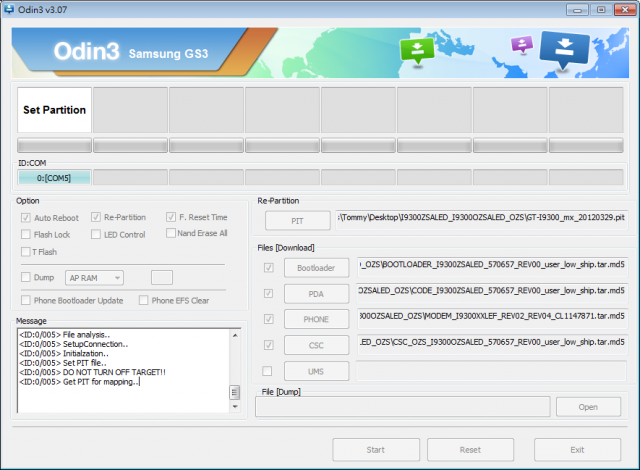Click the File [Dump] path field

(x=402, y=407)
